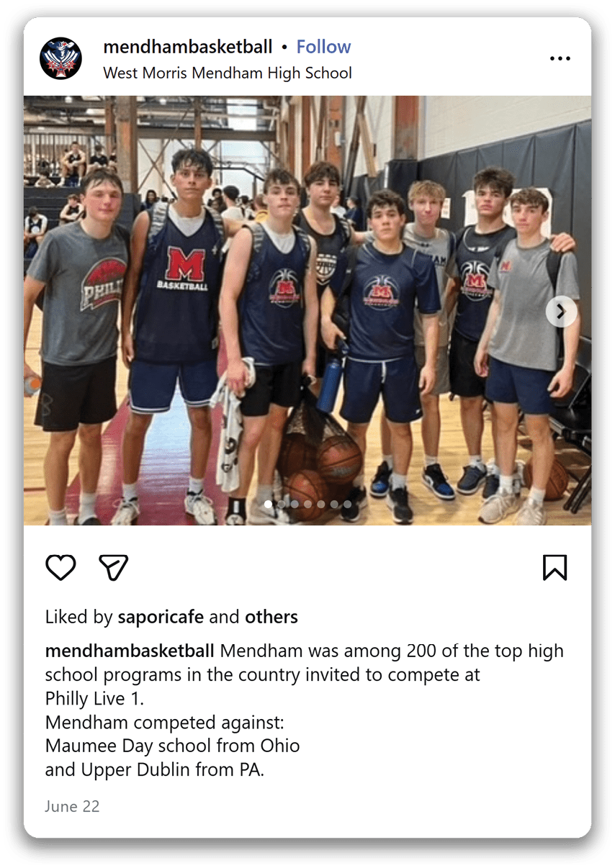
Task: Open the mendhambasketball profile picture
Action: 60,58
